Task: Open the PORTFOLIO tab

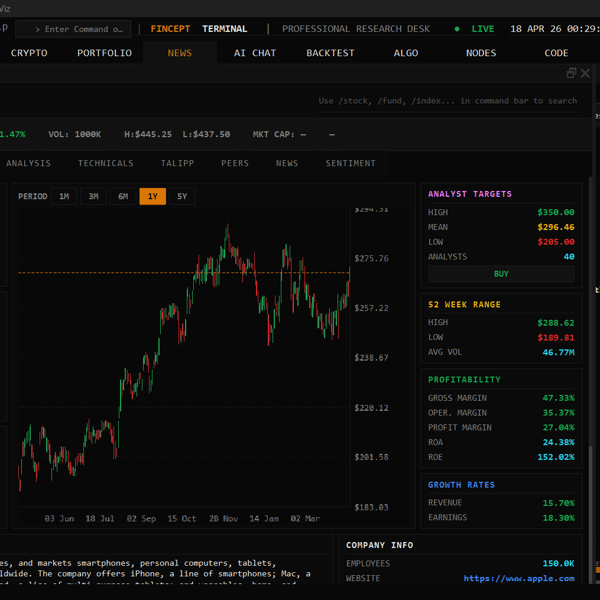Action: [x=104, y=53]
